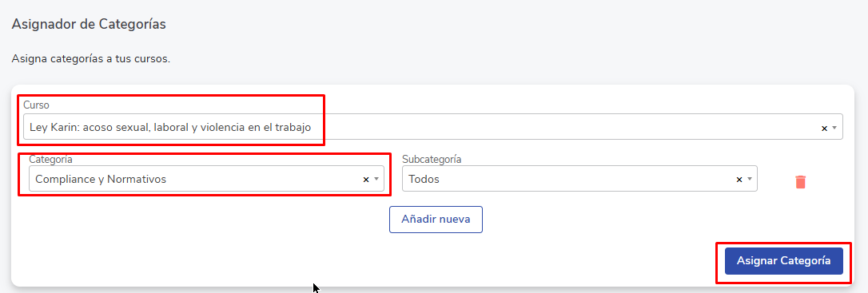This screenshot has width=868, height=293.
Task: Delete the category row with trash icon
Action: click(801, 182)
